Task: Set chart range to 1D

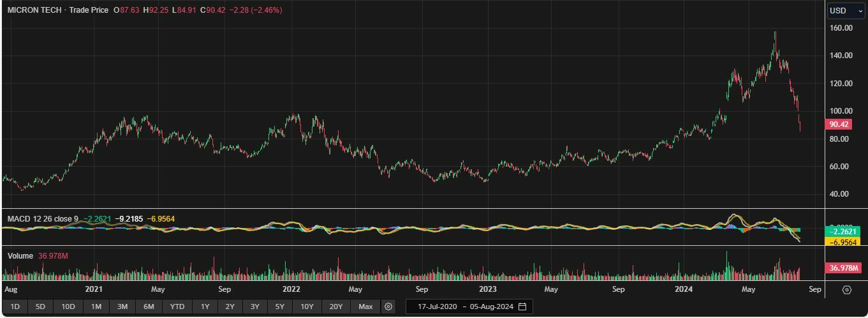Action: coord(15,307)
